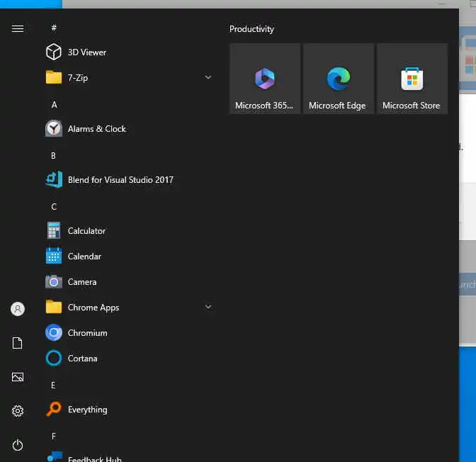The width and height of the screenshot is (476, 462).
Task: Open the Pictures sidebar icon
Action: 18,377
